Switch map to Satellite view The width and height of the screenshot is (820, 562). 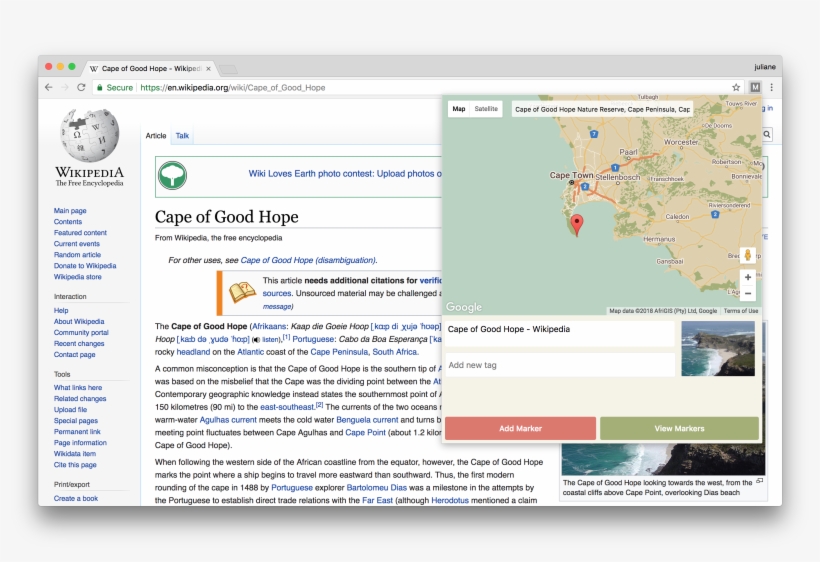(486, 109)
